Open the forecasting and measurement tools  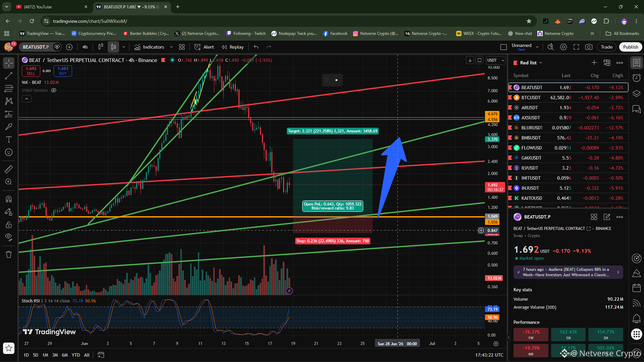tap(9, 114)
